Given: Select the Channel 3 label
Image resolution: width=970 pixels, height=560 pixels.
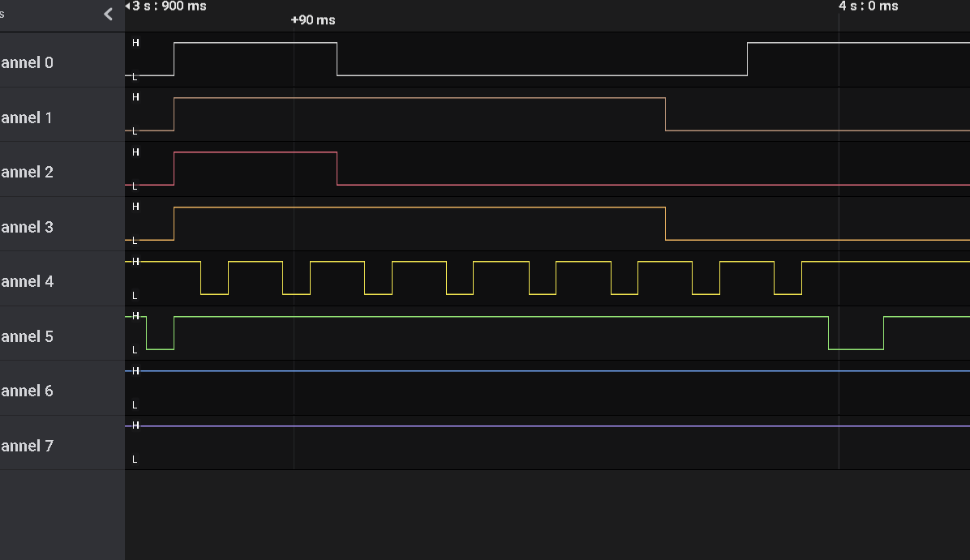Looking at the screenshot, I should [27, 227].
